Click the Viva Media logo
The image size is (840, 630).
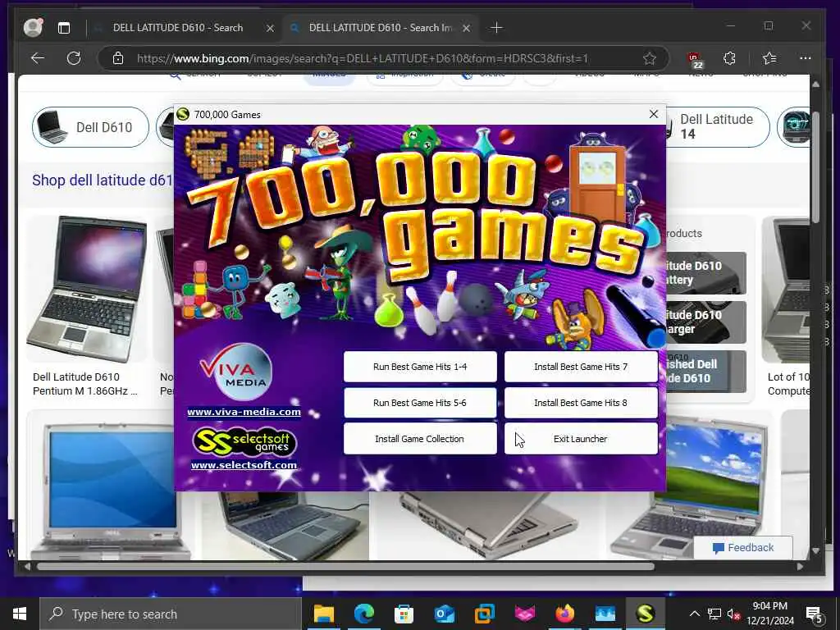point(236,372)
